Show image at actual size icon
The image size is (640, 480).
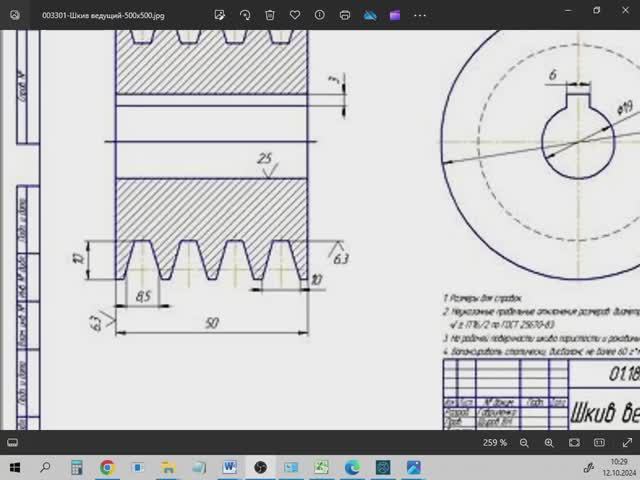tap(599, 442)
